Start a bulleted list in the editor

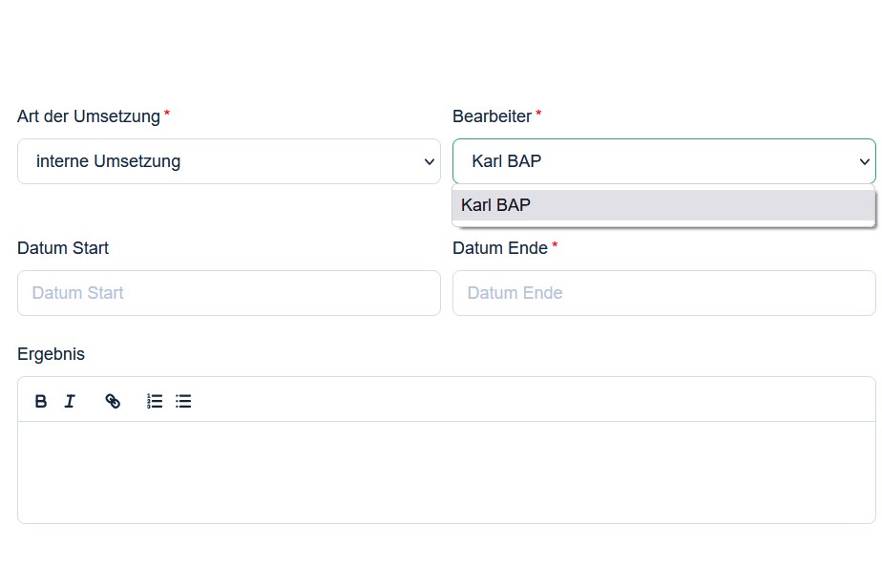pyautogui.click(x=183, y=401)
